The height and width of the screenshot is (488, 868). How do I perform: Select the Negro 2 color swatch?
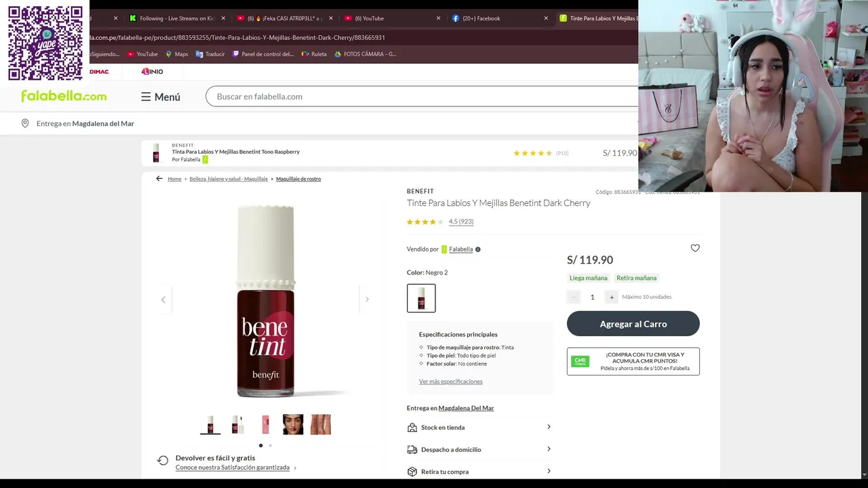tap(421, 298)
